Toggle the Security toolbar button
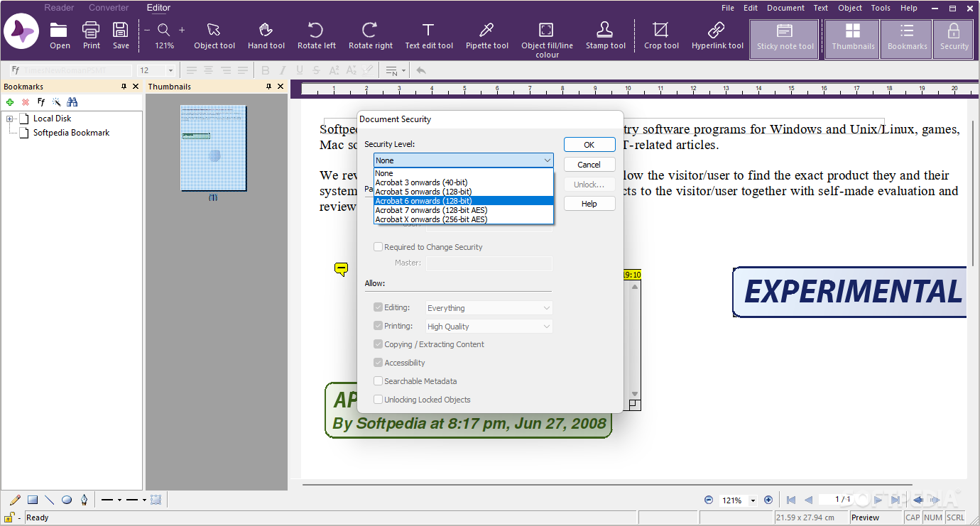This screenshot has width=980, height=526. coord(954,39)
